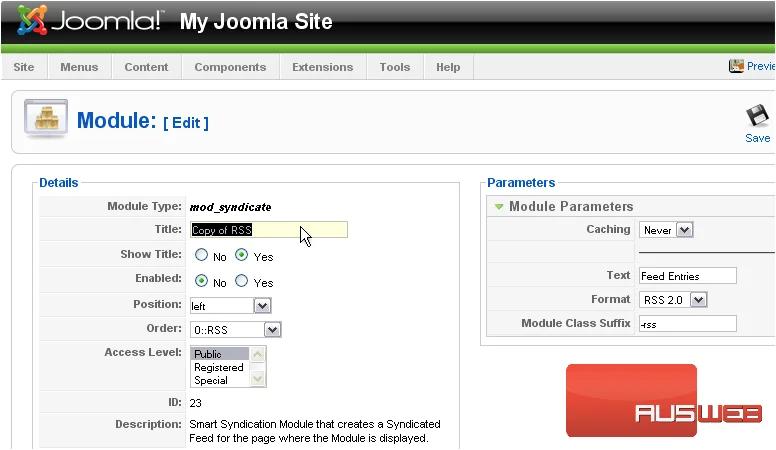Open the Site menu

click(x=24, y=67)
